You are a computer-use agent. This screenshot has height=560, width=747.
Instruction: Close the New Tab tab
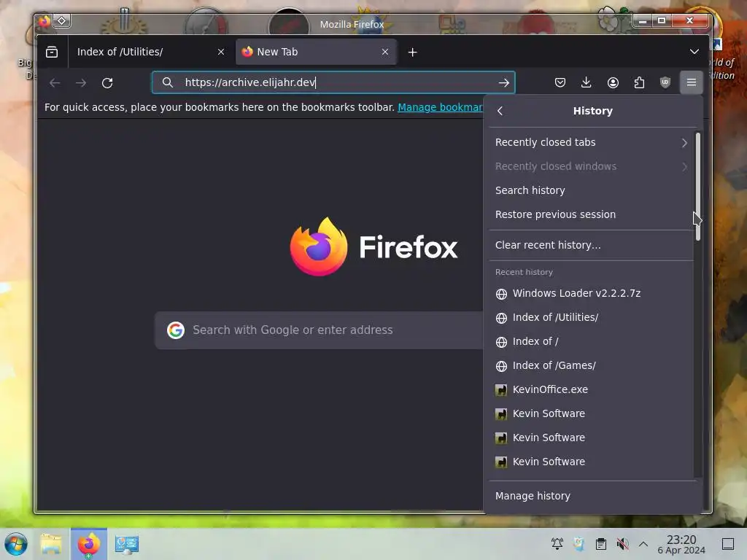(385, 52)
